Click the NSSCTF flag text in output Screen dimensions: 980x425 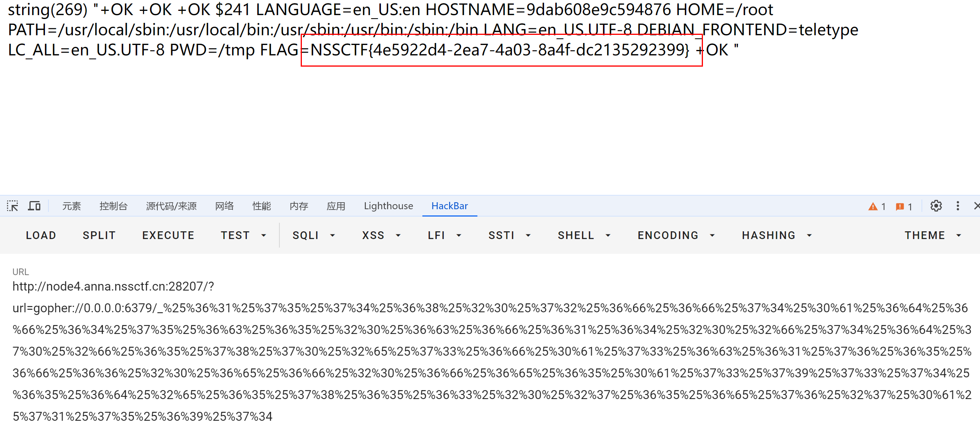[x=500, y=50]
